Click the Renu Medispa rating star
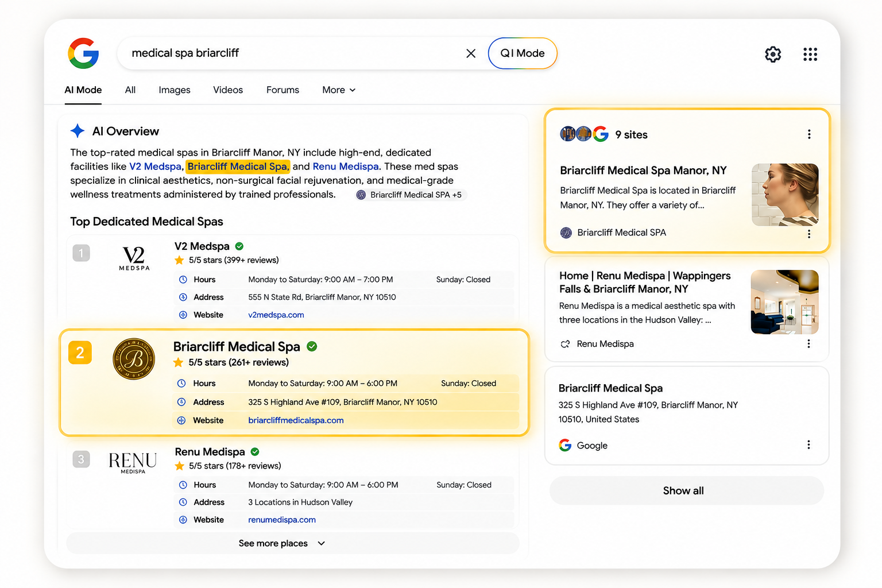The image size is (882, 588). click(x=179, y=466)
